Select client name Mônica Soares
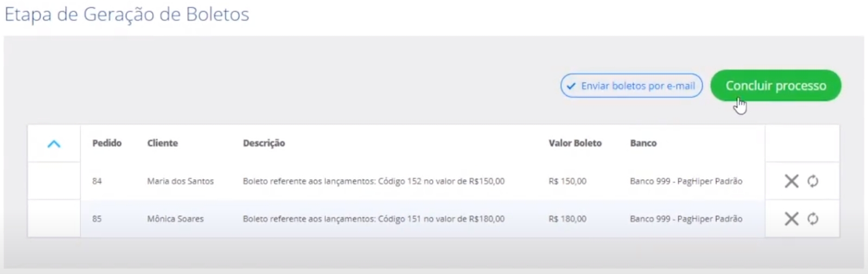This screenshot has height=274, width=868. [175, 219]
